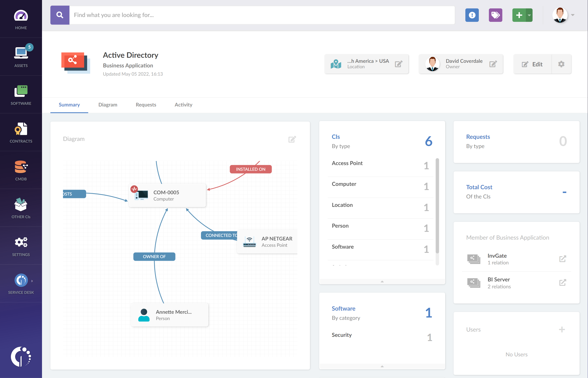The image size is (588, 378).
Task: Switch to the Diagram tab
Action: (108, 104)
